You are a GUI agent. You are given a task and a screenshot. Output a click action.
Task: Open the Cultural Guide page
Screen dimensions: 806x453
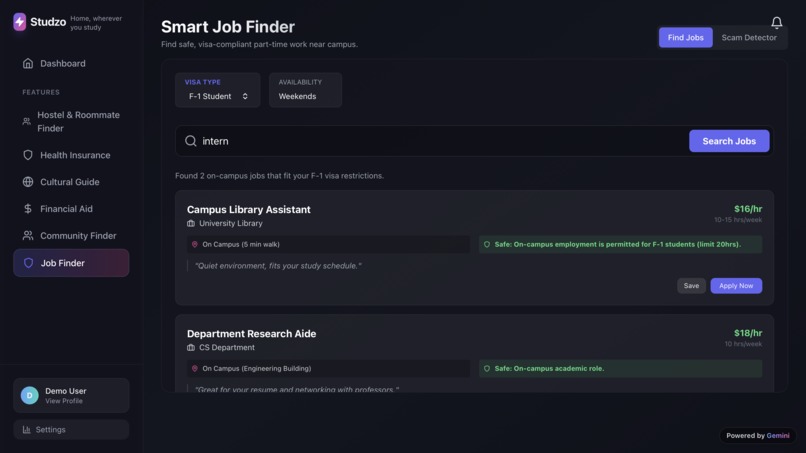click(71, 182)
